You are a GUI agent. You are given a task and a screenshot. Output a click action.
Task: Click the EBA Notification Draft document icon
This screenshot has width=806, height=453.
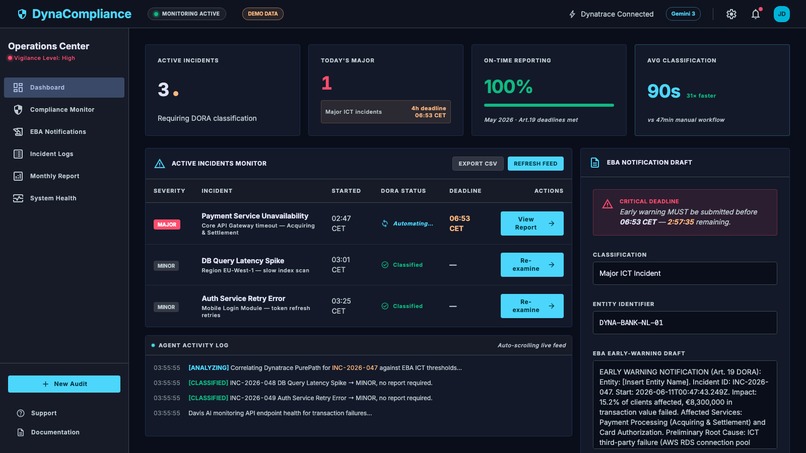coord(595,162)
